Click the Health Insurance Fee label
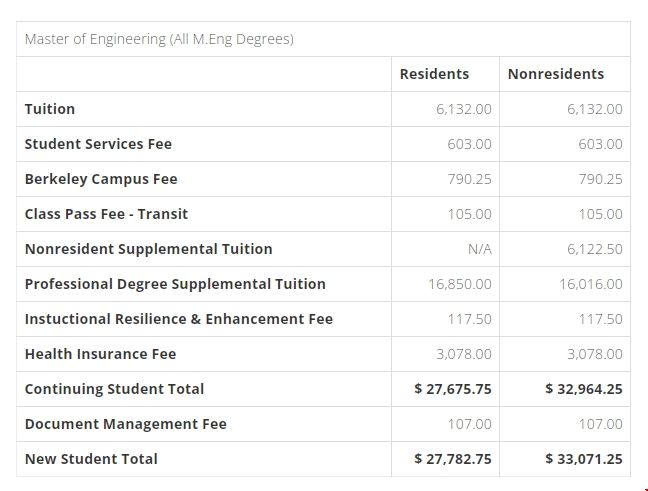The image size is (648, 491). coord(100,354)
